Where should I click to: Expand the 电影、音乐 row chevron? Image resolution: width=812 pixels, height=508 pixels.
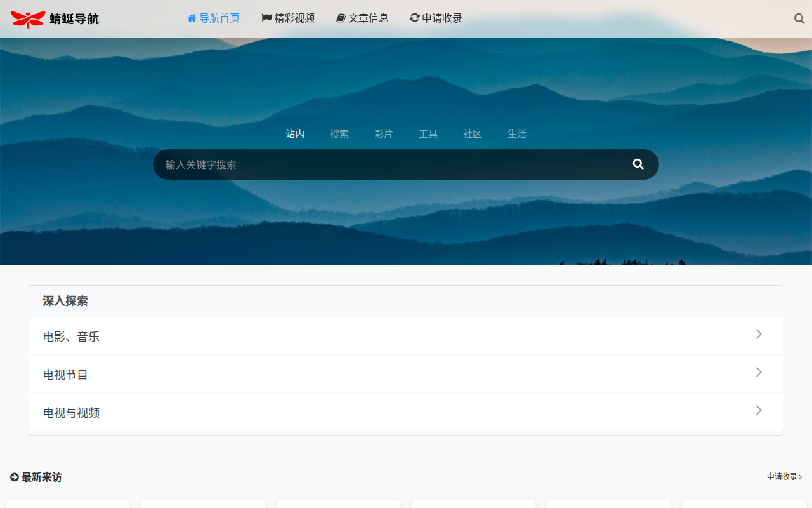758,335
